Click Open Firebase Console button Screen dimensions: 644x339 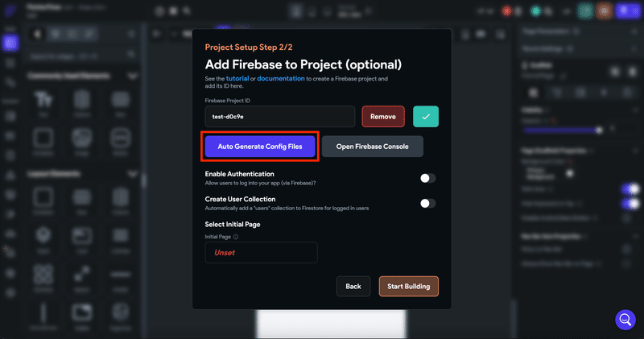coord(372,147)
